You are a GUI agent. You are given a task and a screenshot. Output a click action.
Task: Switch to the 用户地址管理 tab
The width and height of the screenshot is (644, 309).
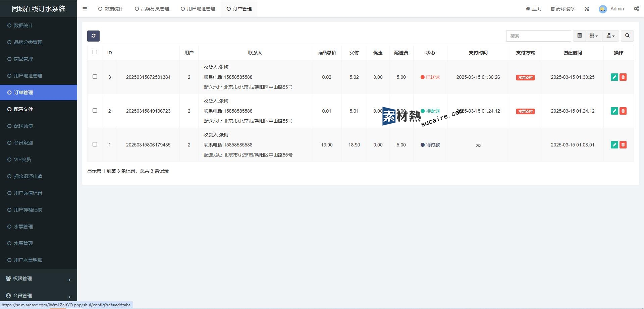[x=198, y=9]
